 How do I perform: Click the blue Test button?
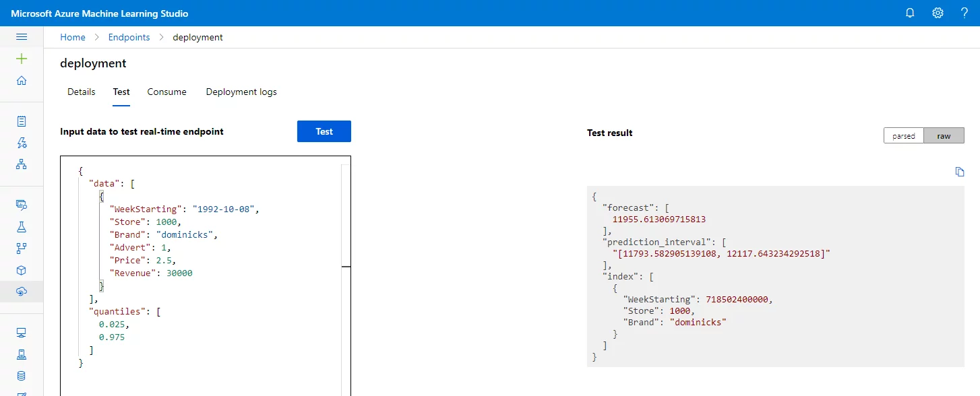pyautogui.click(x=324, y=131)
